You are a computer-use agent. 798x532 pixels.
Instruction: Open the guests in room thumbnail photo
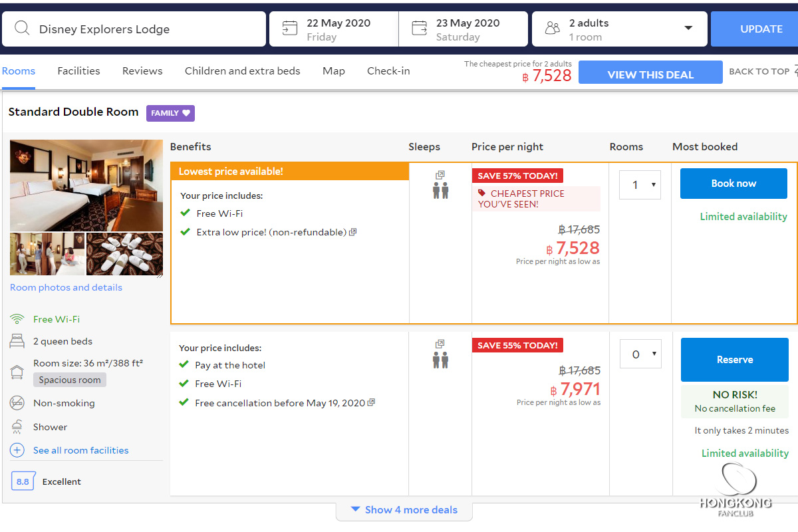(47, 254)
